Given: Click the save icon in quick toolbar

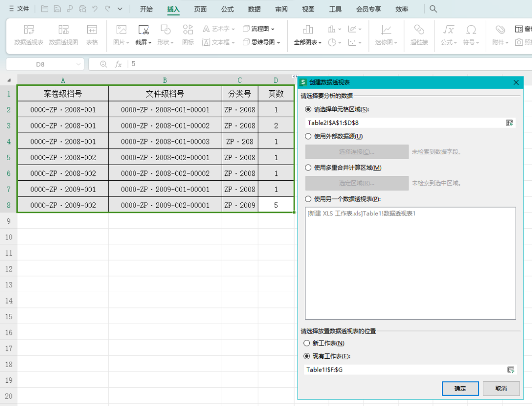Looking at the screenshot, I should (57, 9).
